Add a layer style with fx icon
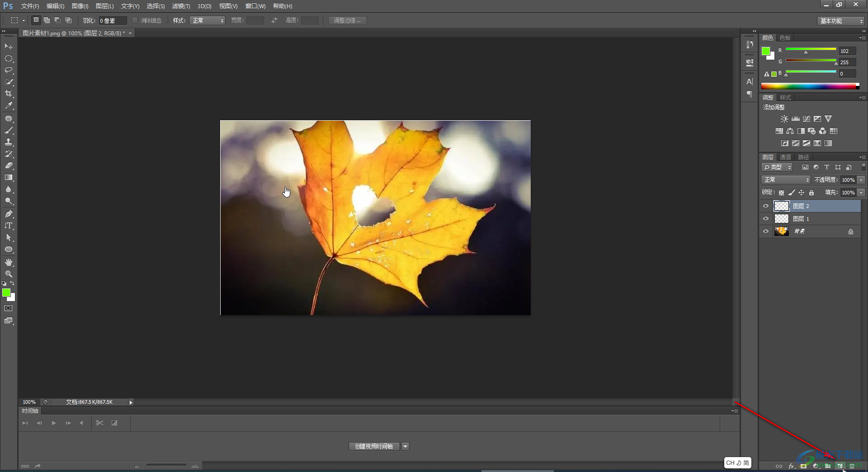The image size is (868, 472). [792, 466]
